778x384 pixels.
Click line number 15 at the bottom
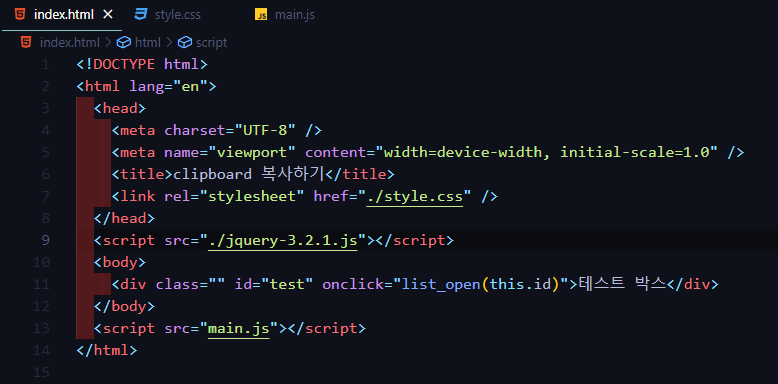click(41, 372)
